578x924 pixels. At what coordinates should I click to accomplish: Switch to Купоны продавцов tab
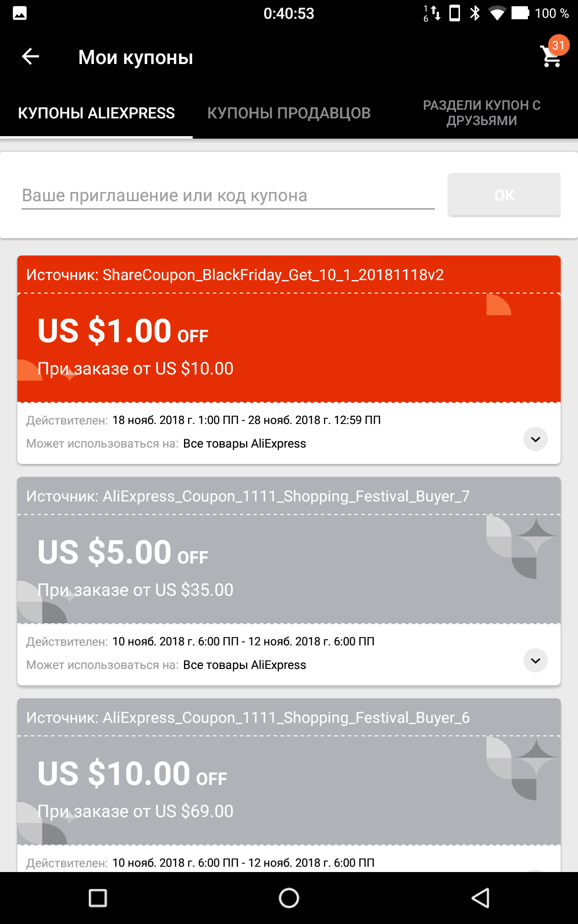[x=289, y=113]
